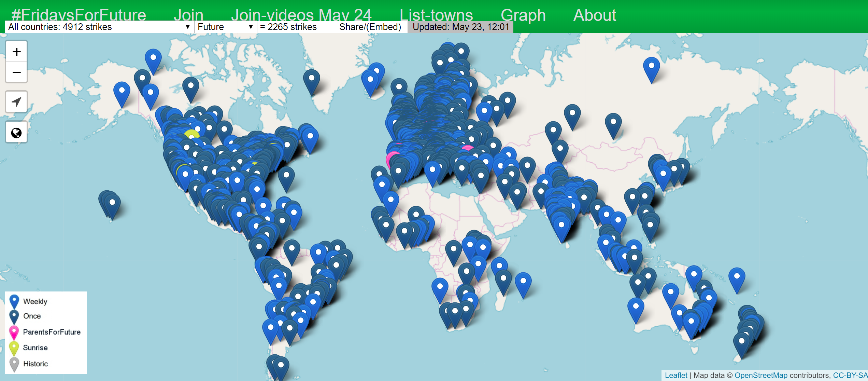Screen dimensions: 868x381
Task: Click the locate-me arrow icon
Action: pos(16,101)
